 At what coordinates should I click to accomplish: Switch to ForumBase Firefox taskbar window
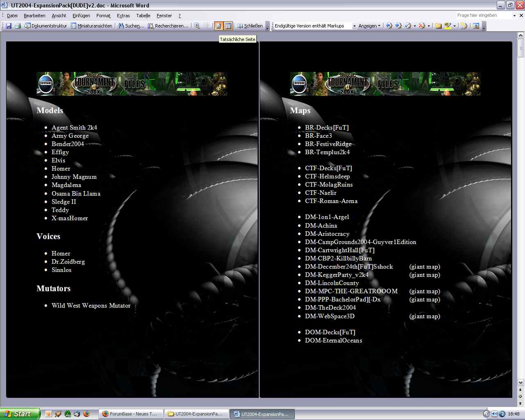[x=130, y=414]
